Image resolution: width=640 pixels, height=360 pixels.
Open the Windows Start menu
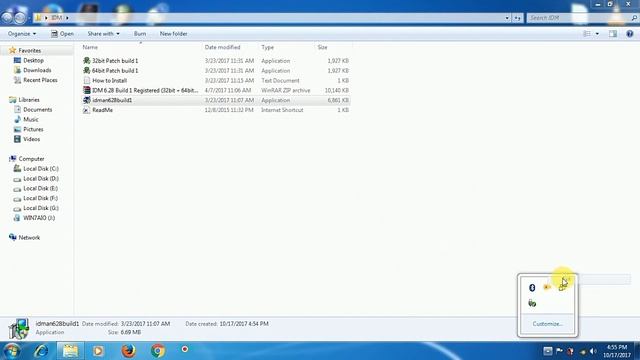tap(11, 351)
